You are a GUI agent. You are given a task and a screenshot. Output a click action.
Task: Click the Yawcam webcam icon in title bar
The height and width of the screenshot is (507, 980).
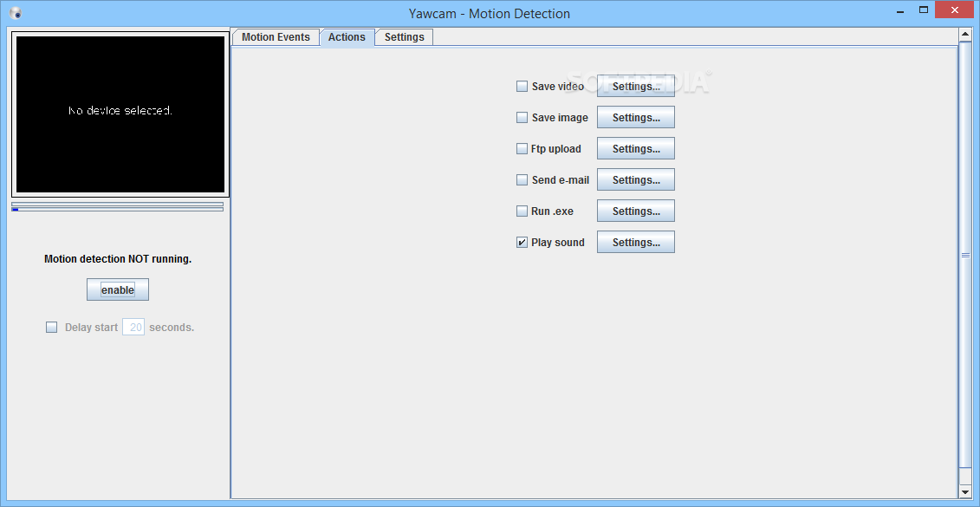pyautogui.click(x=16, y=13)
